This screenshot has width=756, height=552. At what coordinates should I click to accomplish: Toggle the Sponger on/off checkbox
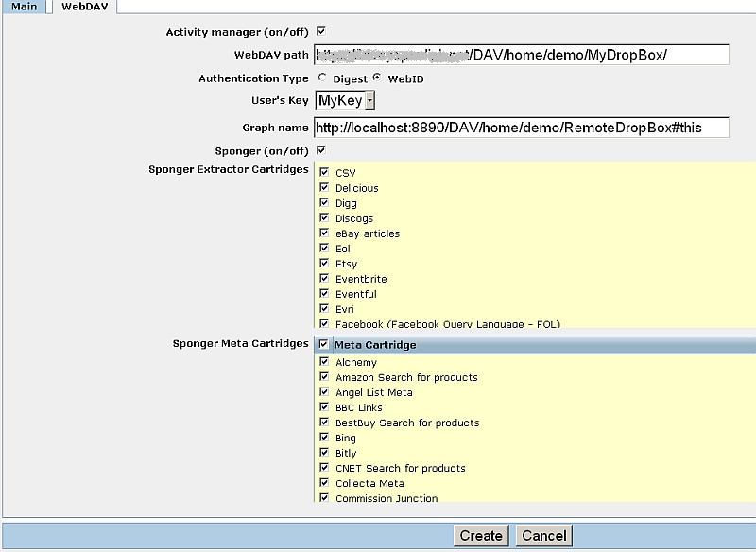321,150
